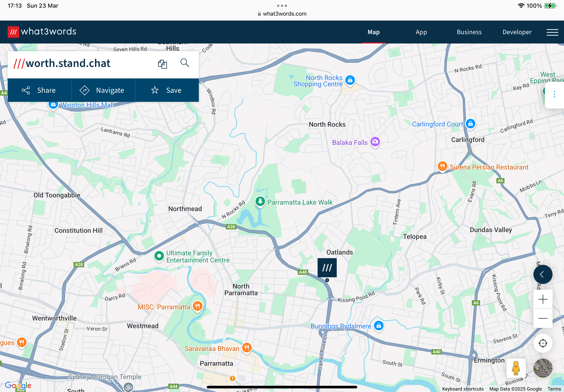Screen dimensions: 564x392
Task: Click the Northmead suburb label
Action: 185,209
